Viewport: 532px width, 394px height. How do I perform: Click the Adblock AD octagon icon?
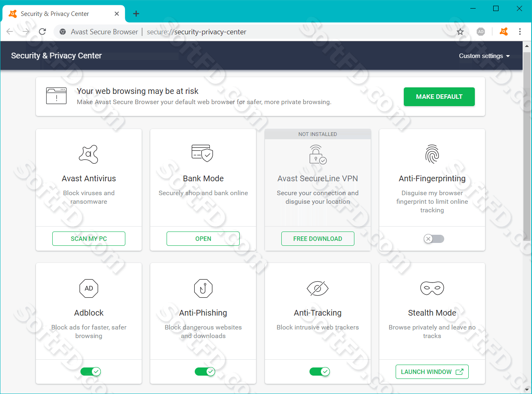pos(89,288)
